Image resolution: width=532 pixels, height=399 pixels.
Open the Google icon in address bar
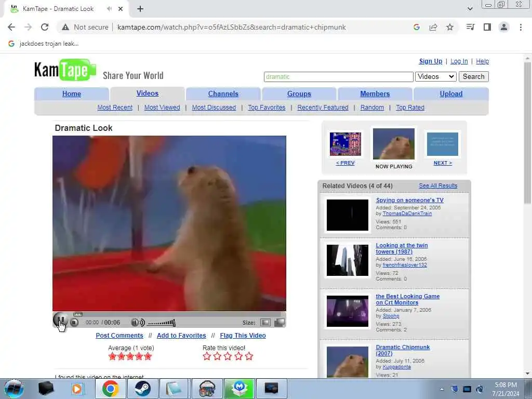point(416,27)
